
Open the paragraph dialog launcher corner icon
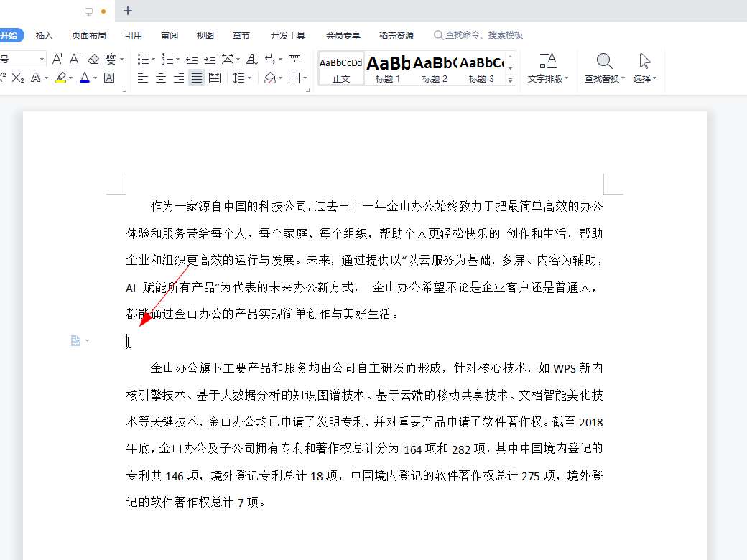307,90
